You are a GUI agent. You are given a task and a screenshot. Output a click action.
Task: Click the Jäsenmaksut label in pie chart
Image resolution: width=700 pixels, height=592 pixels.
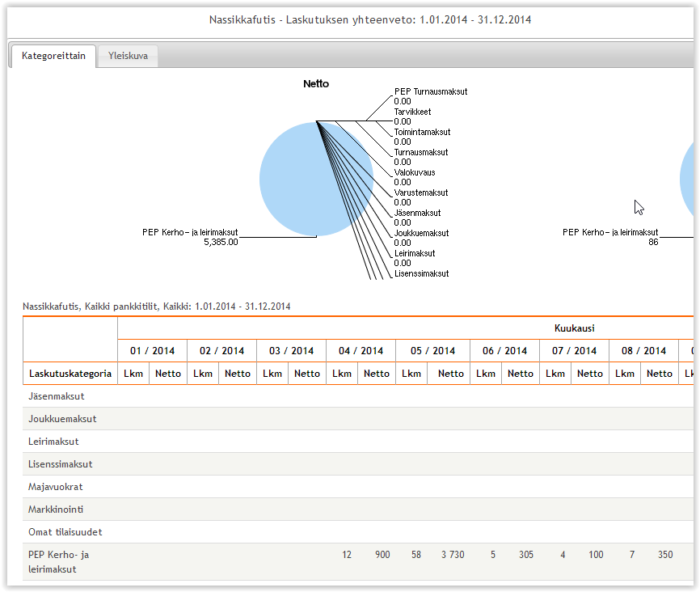(x=417, y=213)
